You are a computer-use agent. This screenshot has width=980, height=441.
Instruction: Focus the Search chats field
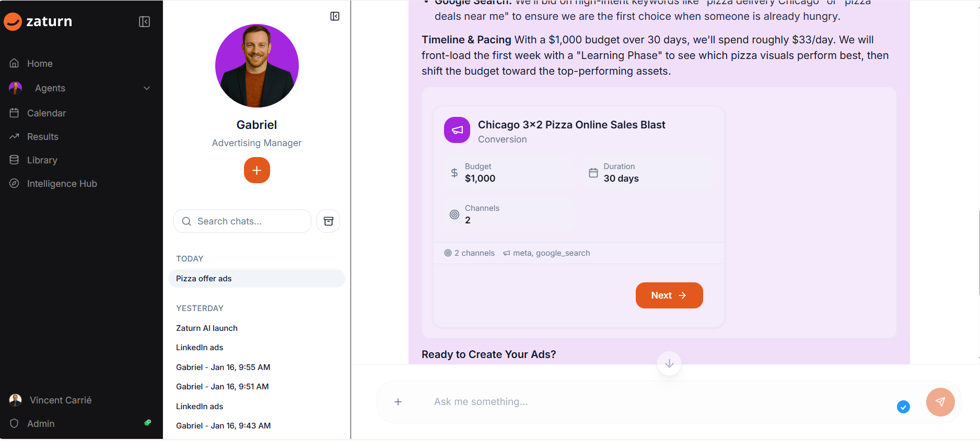pyautogui.click(x=246, y=221)
